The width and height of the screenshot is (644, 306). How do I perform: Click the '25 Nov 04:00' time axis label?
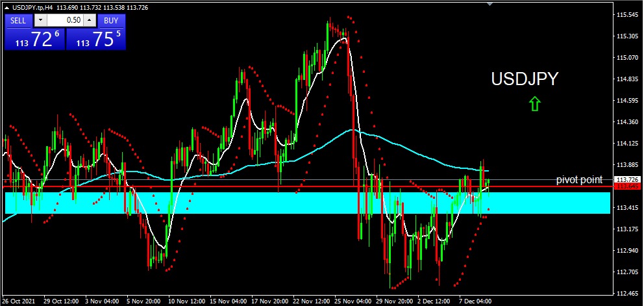coord(353,301)
